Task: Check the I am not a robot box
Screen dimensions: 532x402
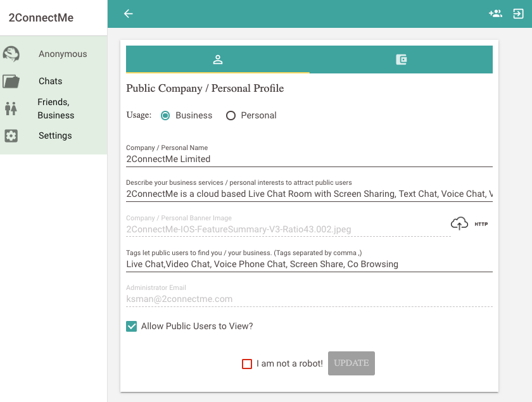Action: click(247, 363)
